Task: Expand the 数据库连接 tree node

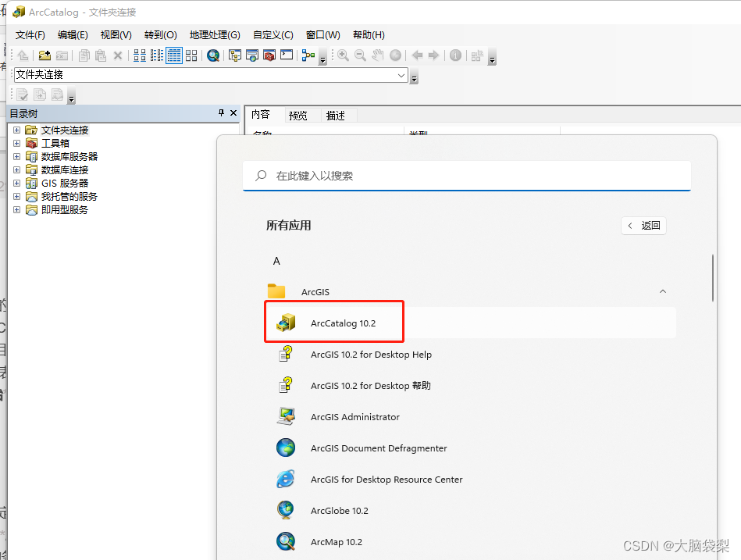Action: pos(17,169)
